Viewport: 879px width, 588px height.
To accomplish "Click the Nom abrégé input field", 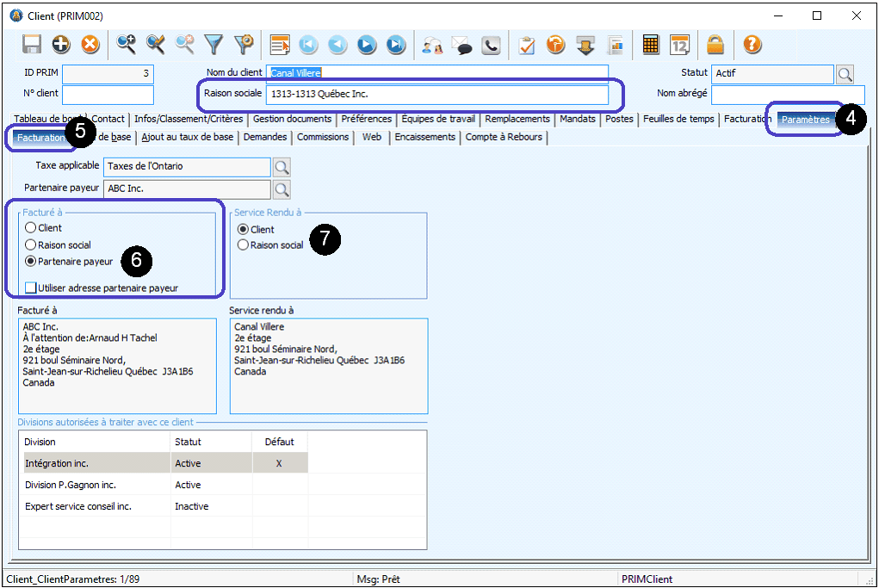I will pos(787,95).
